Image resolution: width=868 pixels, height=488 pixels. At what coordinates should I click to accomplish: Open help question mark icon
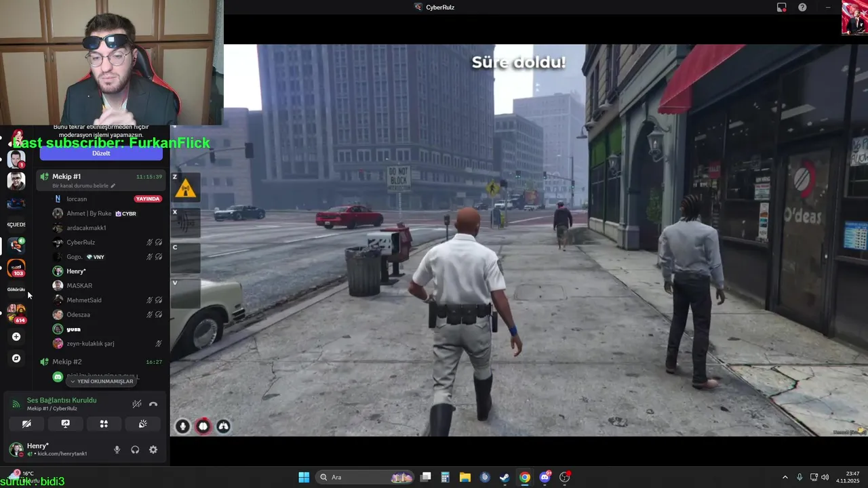pos(802,7)
